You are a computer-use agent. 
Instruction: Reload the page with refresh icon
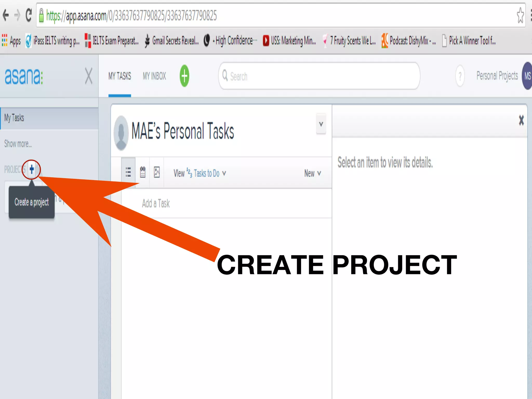29,15
